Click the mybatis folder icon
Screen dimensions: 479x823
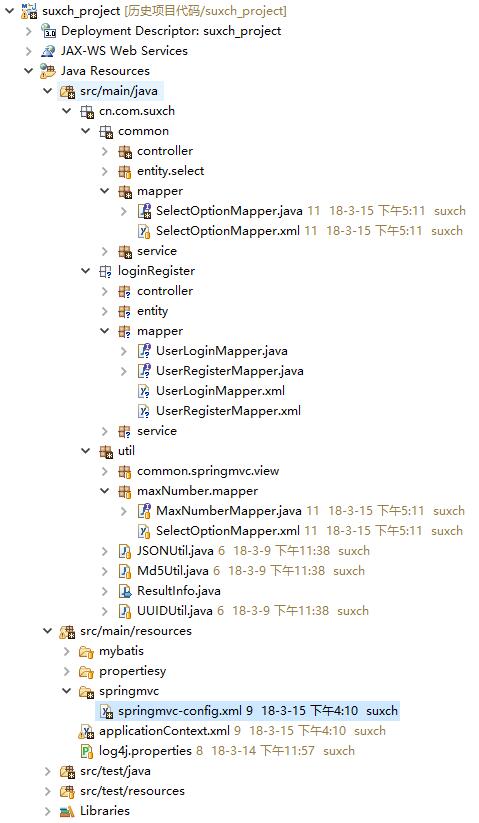(87, 651)
